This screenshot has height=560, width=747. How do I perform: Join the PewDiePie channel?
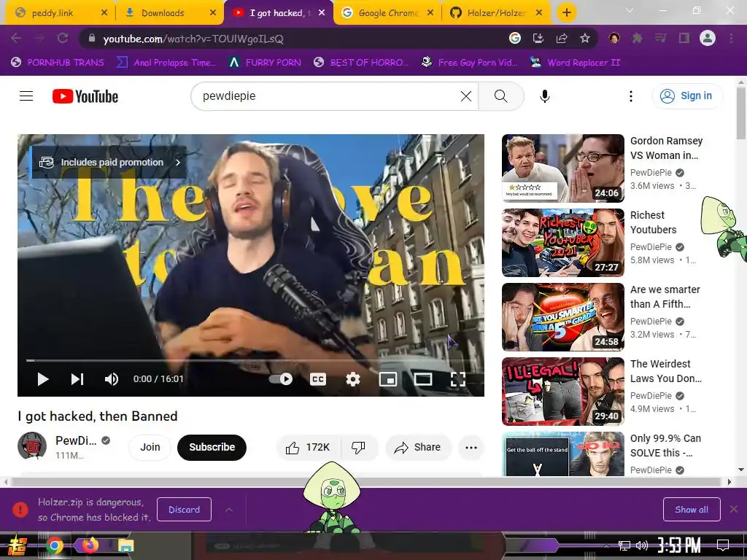point(150,447)
